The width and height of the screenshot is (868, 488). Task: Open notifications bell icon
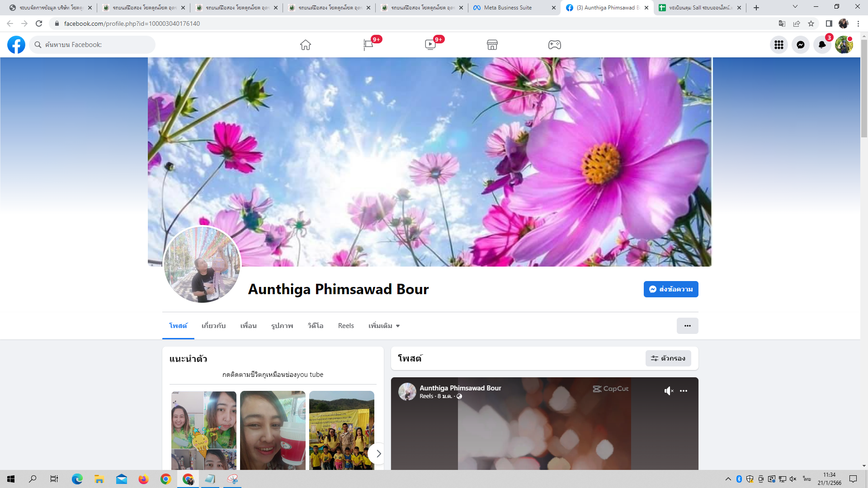822,45
